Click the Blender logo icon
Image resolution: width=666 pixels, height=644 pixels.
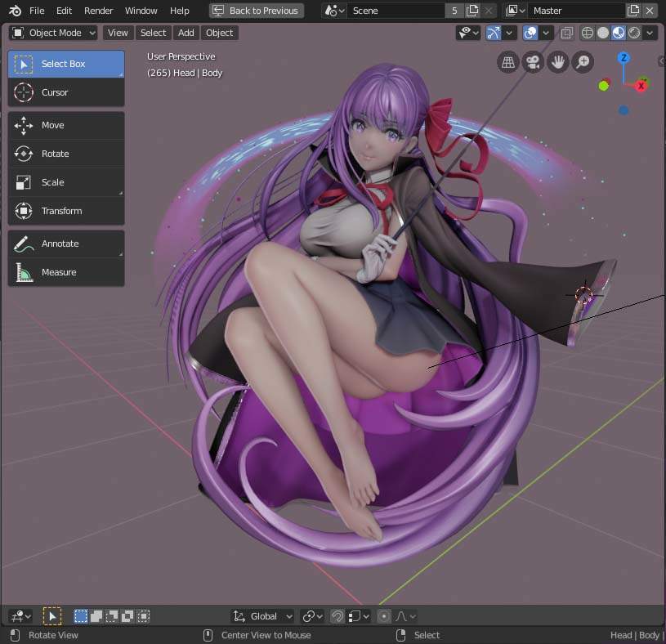[x=15, y=11]
